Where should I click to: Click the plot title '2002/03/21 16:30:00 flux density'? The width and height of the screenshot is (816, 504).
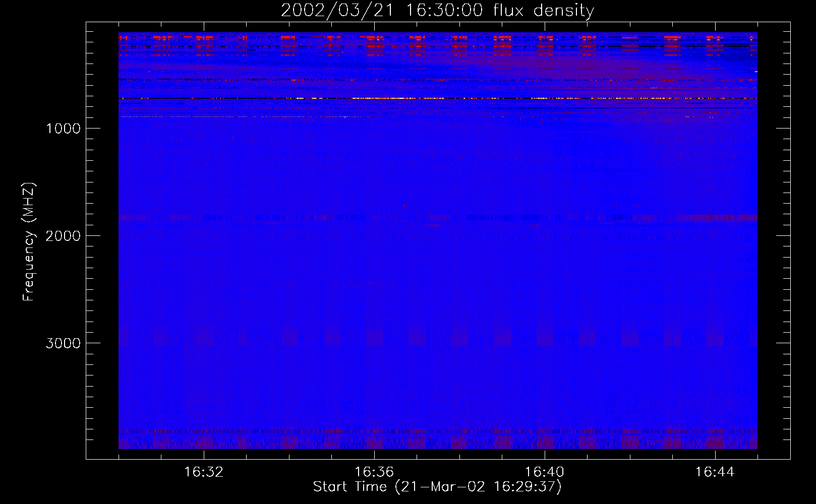click(437, 11)
